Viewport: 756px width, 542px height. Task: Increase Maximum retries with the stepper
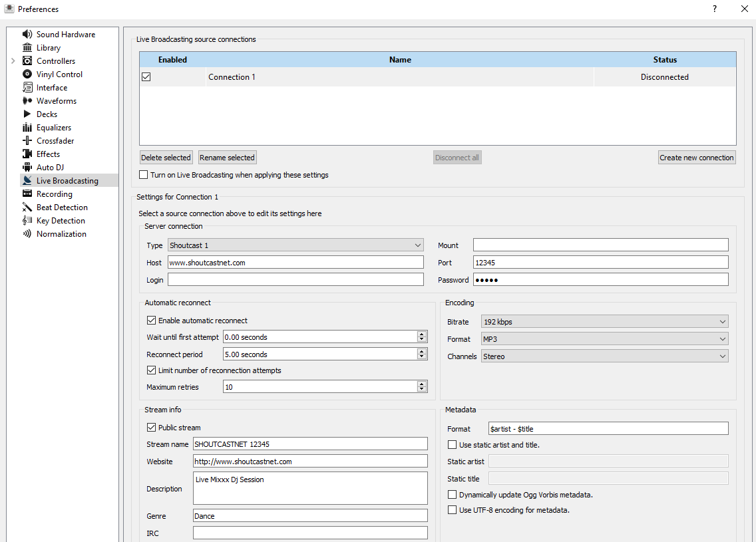421,383
